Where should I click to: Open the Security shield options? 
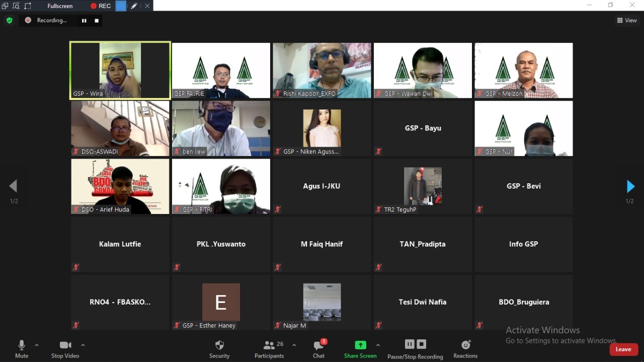click(219, 349)
